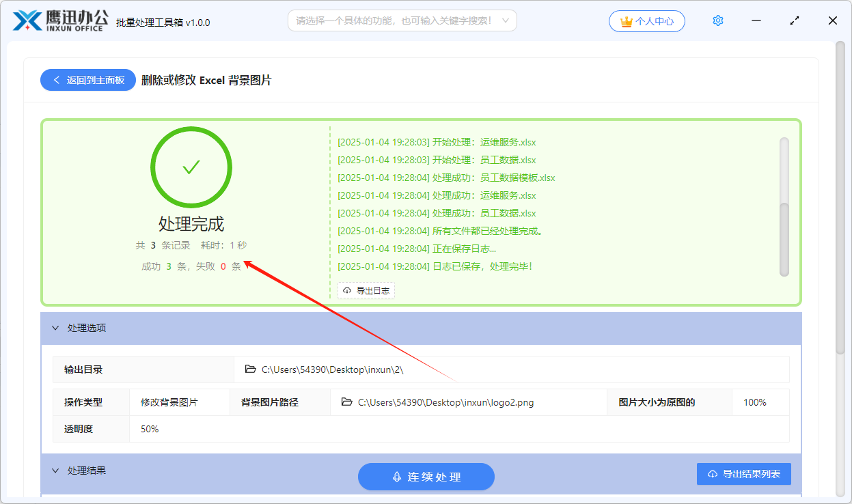This screenshot has height=504, width=852.
Task: Open the settings gear icon
Action: pyautogui.click(x=717, y=20)
